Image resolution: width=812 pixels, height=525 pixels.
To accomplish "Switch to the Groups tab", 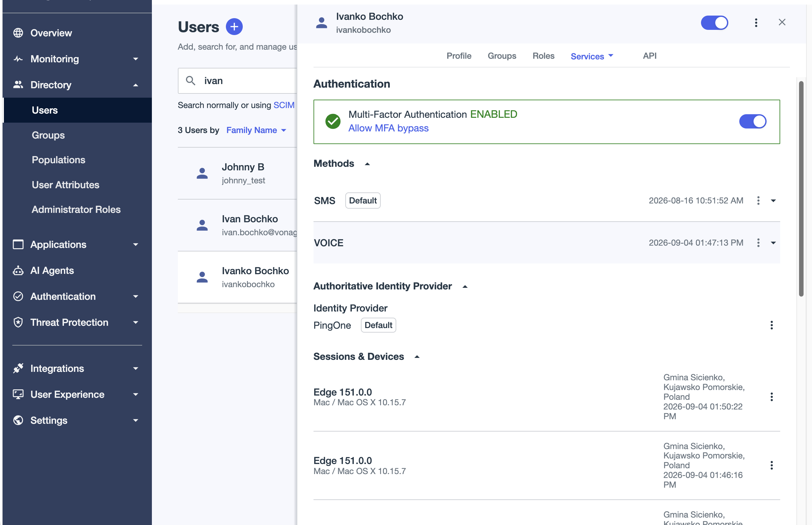I will tap(502, 56).
